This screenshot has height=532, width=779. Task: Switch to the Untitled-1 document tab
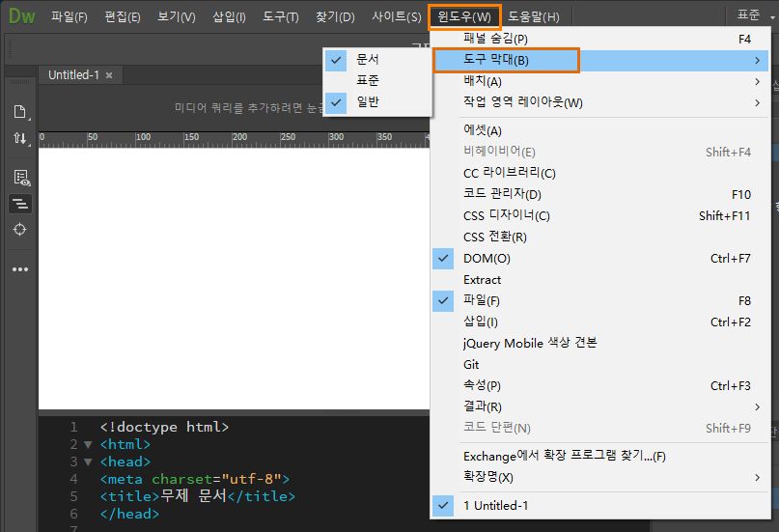73,75
